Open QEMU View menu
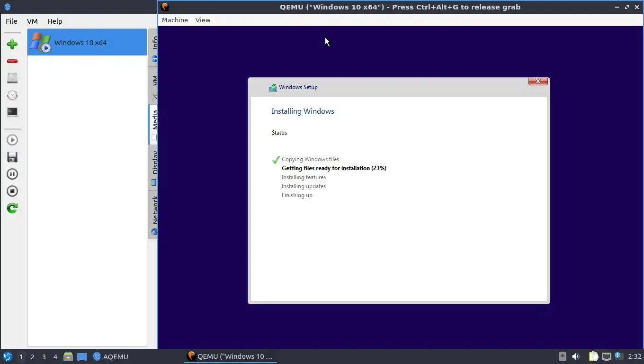The height and width of the screenshot is (364, 644). pyautogui.click(x=203, y=20)
